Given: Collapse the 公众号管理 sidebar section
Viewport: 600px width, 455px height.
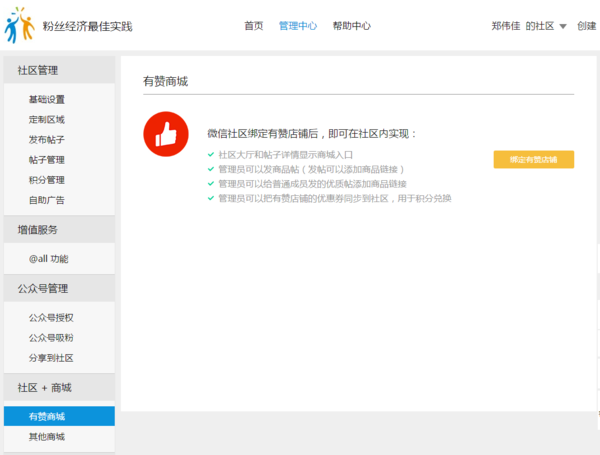Looking at the screenshot, I should pos(59,289).
